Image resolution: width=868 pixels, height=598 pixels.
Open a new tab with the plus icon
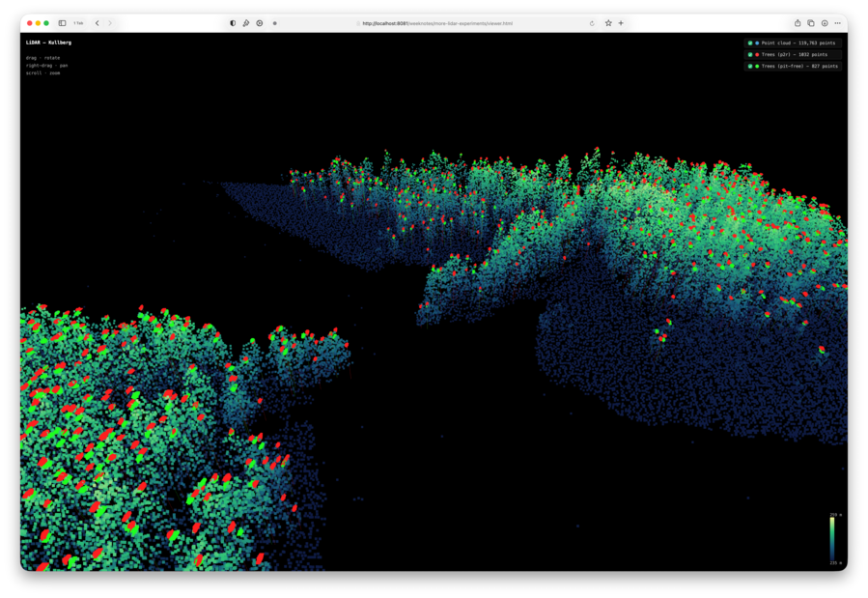coord(621,22)
